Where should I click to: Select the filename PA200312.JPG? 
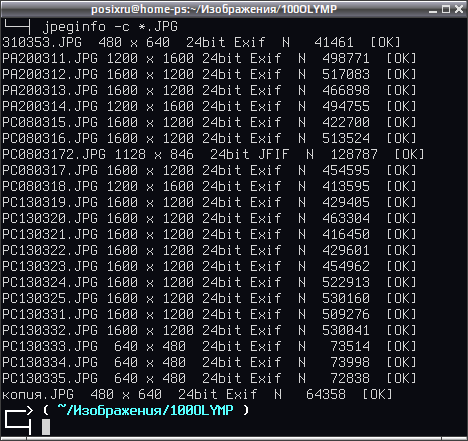tap(50, 74)
